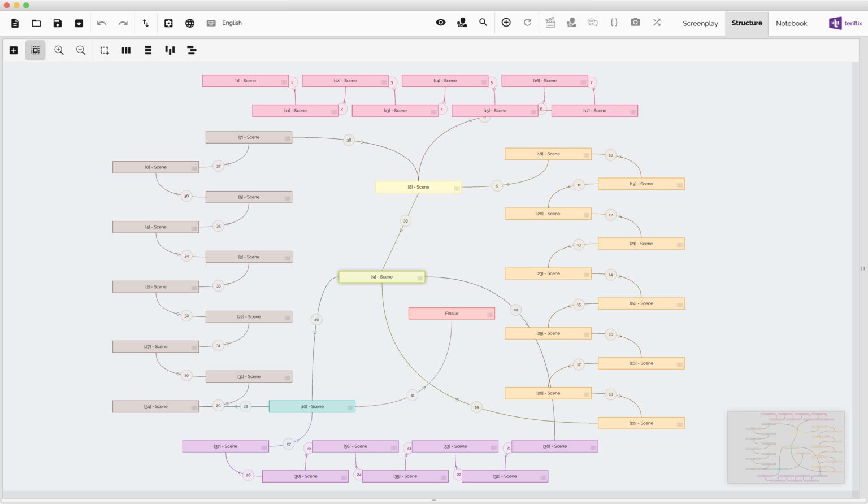Apply the vertical column layout icon
This screenshot has height=504, width=868.
tap(126, 50)
